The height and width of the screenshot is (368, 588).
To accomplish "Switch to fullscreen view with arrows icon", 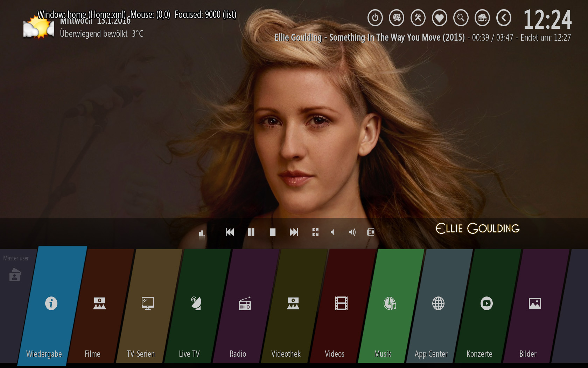I will [315, 232].
